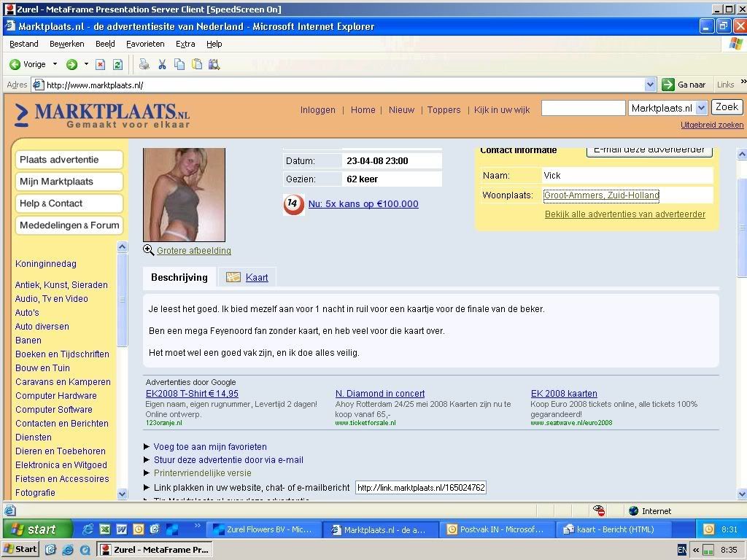Open Bekijk alle advertenties van adverteerder link
Viewport: 747px width, 560px height.
pos(625,214)
